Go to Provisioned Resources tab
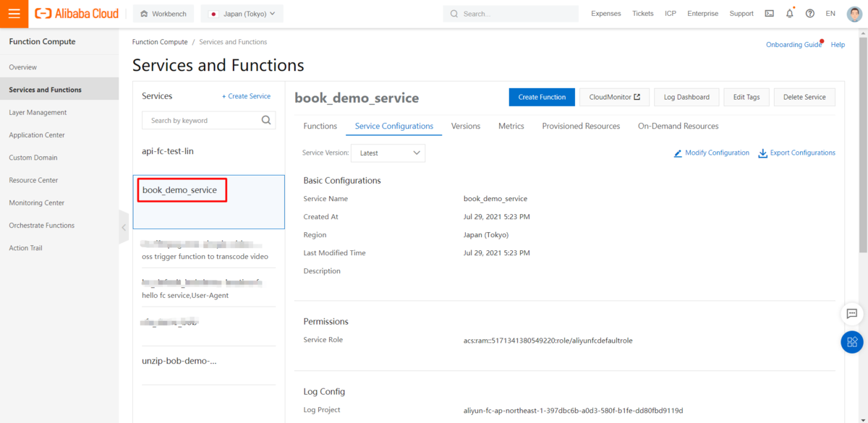This screenshot has width=868, height=423. point(581,126)
